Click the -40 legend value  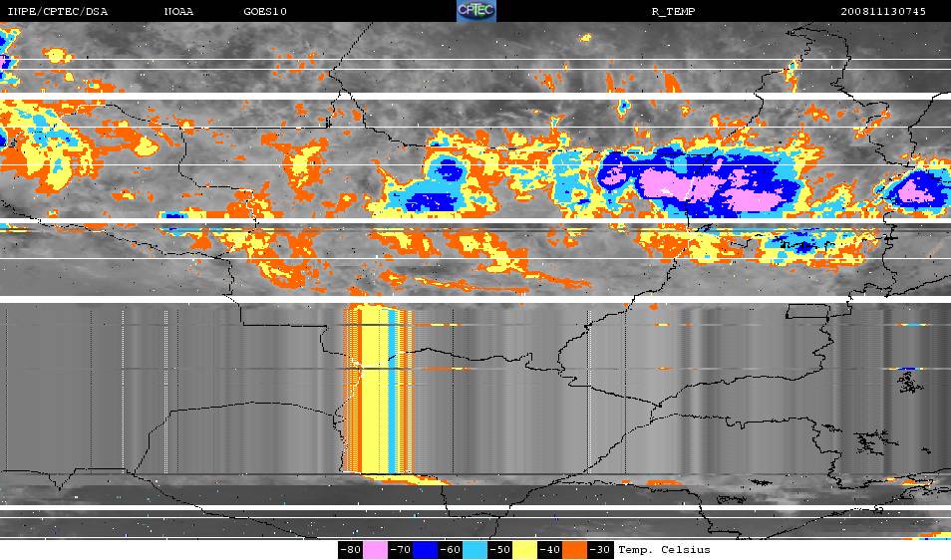pyautogui.click(x=549, y=550)
